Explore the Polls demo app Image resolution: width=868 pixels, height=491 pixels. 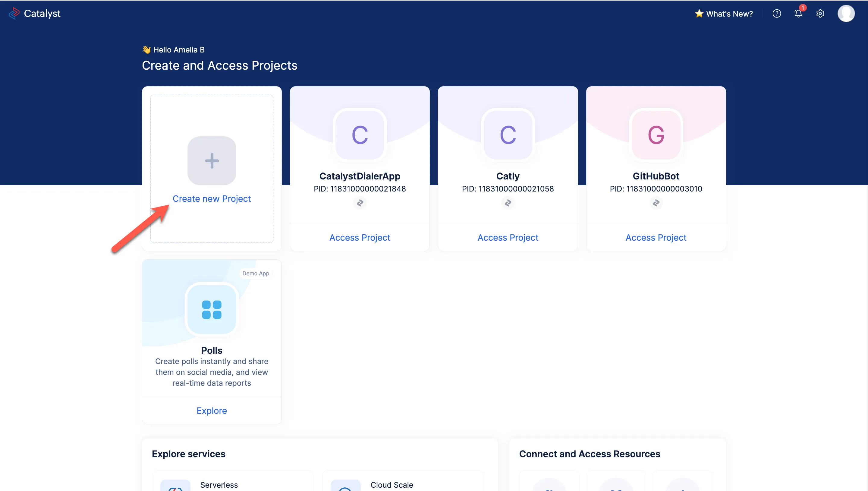212,411
